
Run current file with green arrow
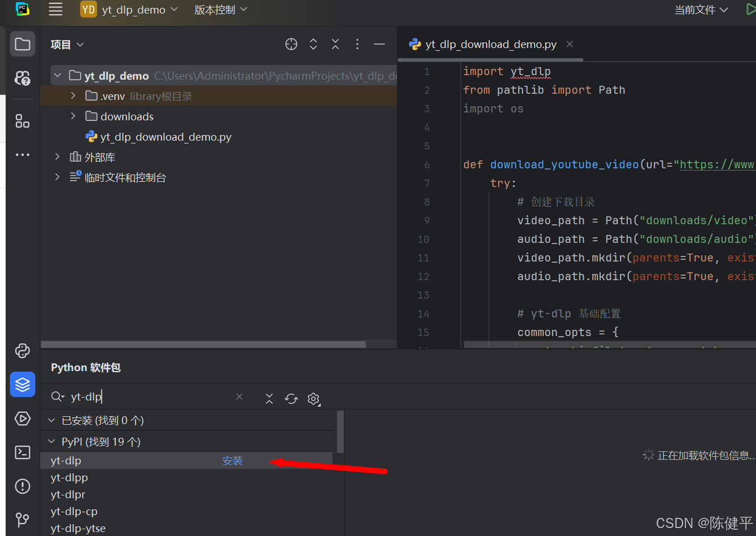[750, 10]
